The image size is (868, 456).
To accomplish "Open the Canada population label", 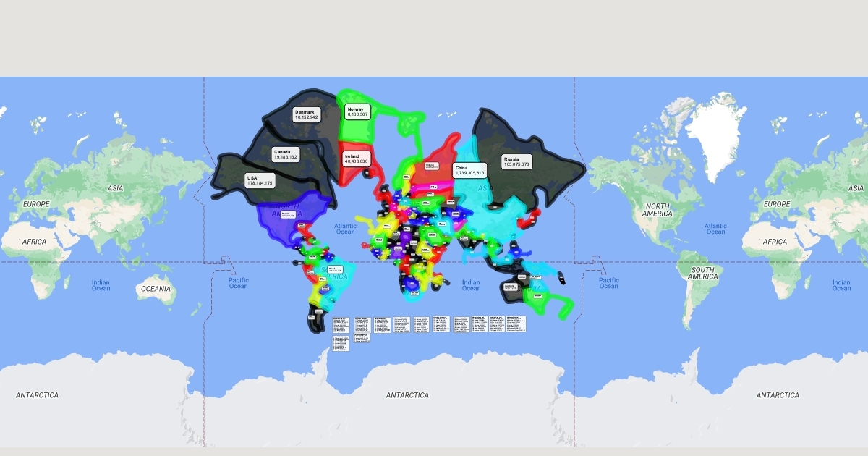I will 286,154.
